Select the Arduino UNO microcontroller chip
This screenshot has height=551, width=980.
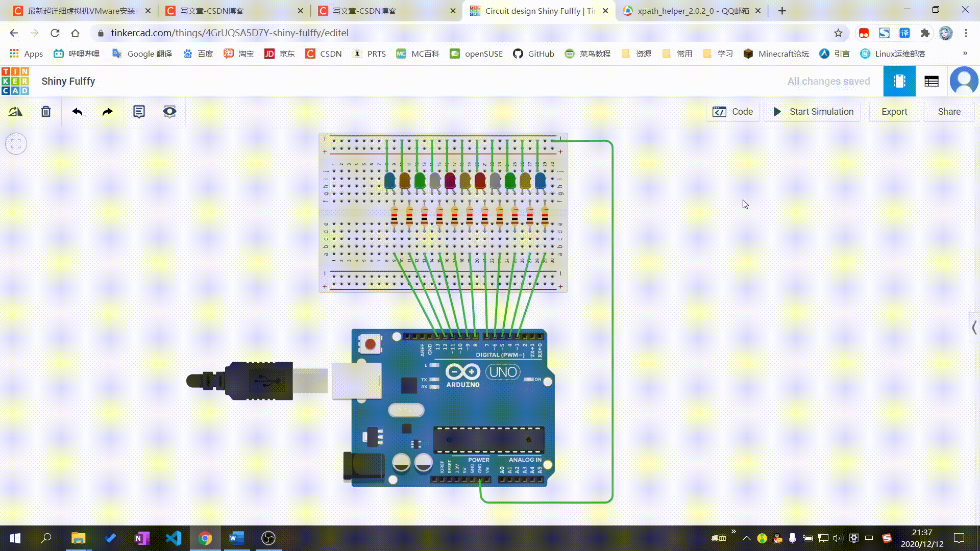[x=488, y=440]
